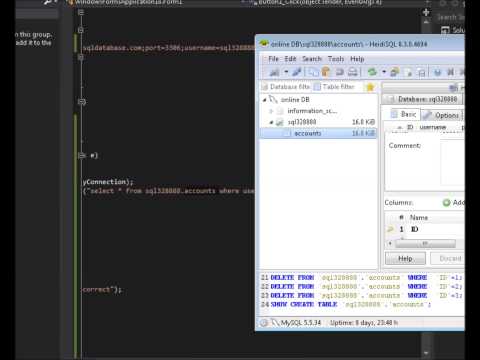Screen dimensions: 480x360
Task: Click log line 21 DELETE FROM
Action: coord(361,277)
